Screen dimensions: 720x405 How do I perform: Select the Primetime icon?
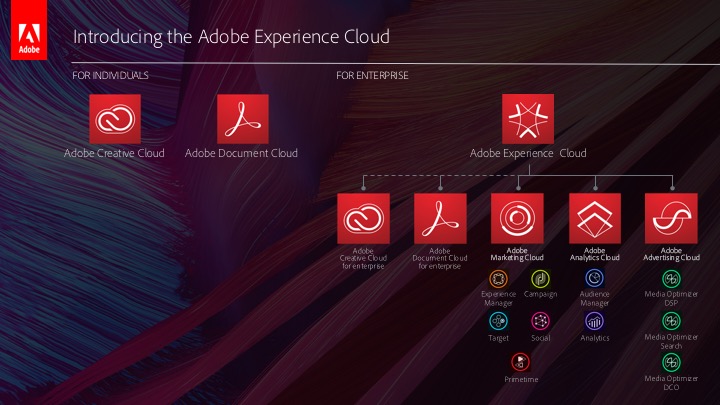pos(520,362)
